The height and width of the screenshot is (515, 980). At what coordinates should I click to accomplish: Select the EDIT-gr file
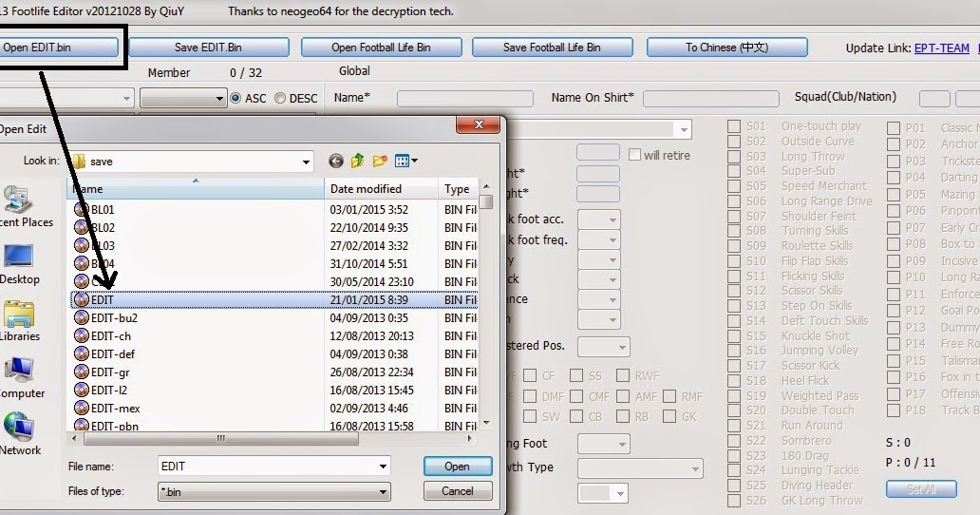[x=102, y=372]
